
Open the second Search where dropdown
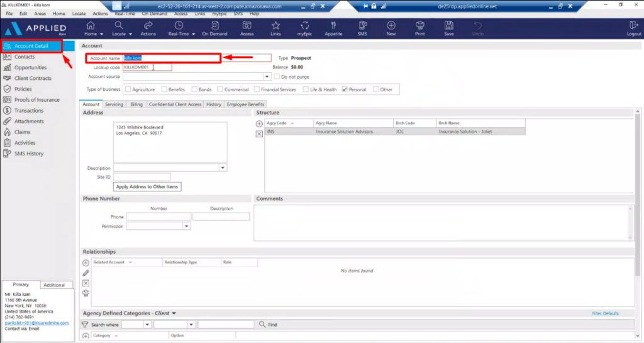[191, 325]
